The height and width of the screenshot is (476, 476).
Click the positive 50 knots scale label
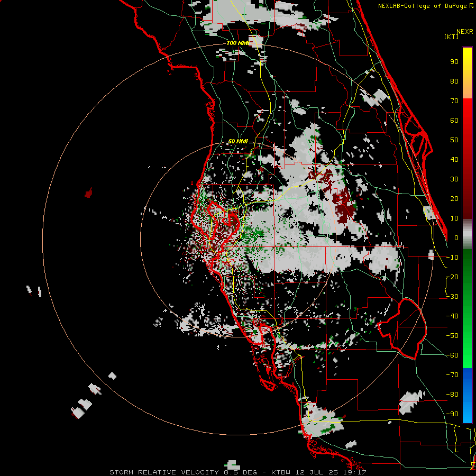point(454,140)
